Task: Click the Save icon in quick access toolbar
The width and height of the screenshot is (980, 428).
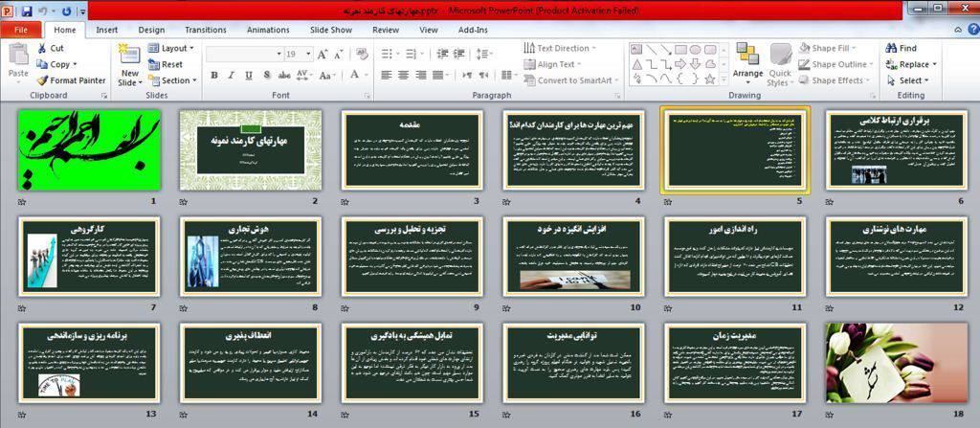Action: pyautogui.click(x=27, y=11)
